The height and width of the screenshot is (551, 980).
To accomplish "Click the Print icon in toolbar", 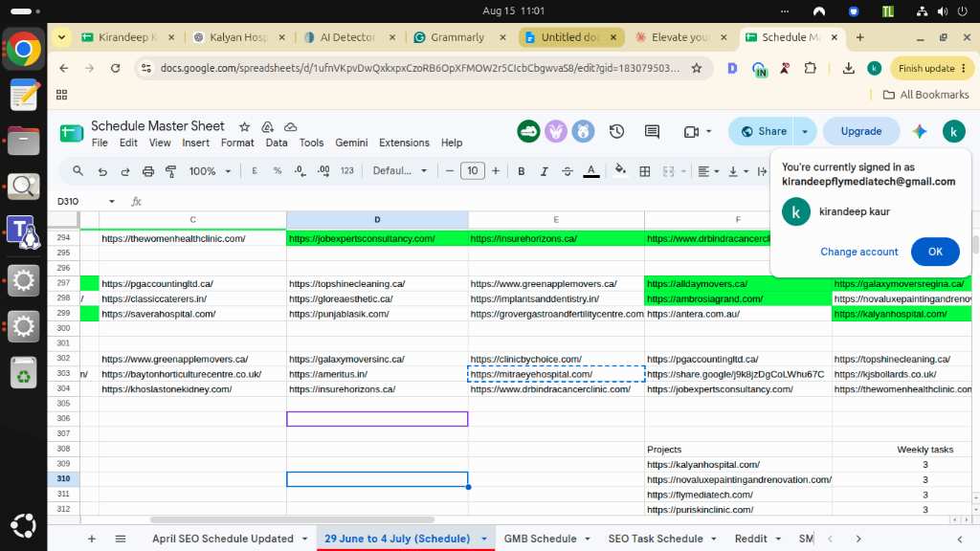I will pyautogui.click(x=148, y=171).
